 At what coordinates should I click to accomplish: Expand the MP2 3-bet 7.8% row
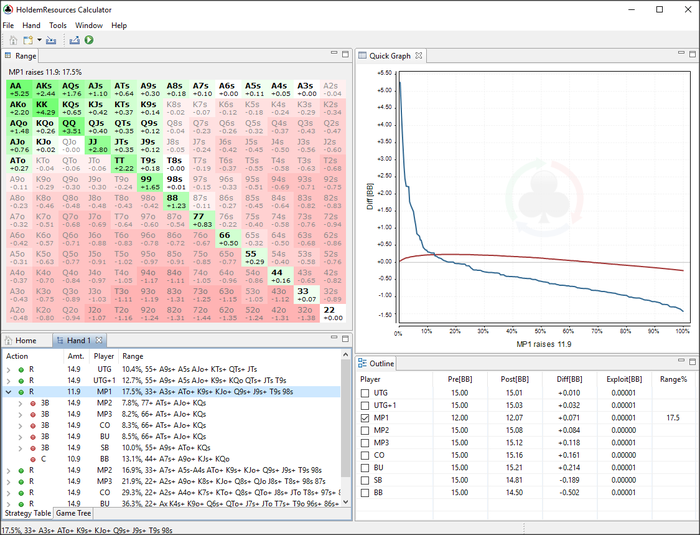[20, 403]
